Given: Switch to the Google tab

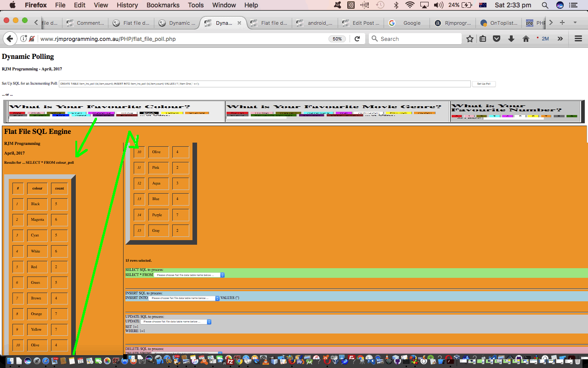Looking at the screenshot, I should point(407,23).
